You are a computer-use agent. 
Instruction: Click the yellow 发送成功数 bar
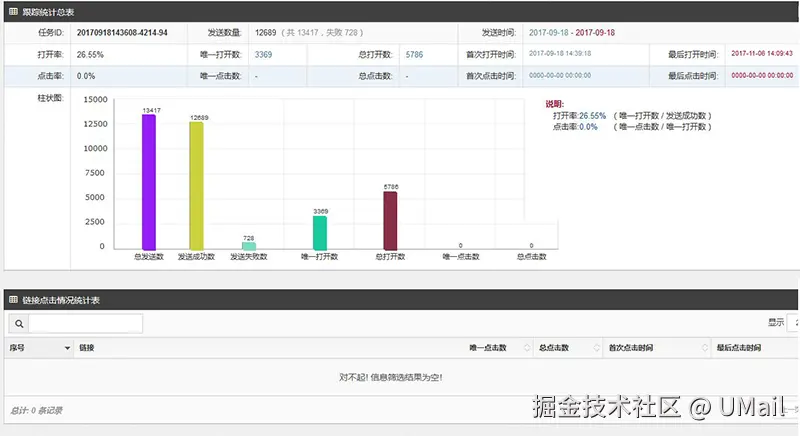[196, 186]
